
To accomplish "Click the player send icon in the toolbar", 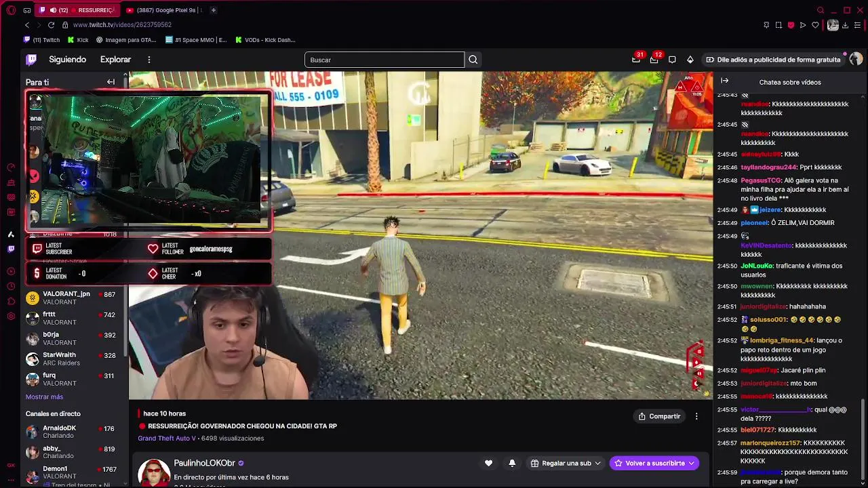I will [x=803, y=25].
